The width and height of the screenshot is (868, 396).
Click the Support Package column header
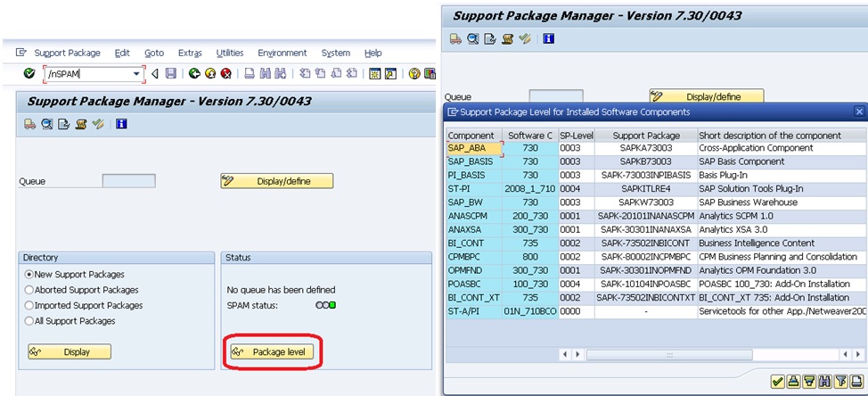point(645,136)
